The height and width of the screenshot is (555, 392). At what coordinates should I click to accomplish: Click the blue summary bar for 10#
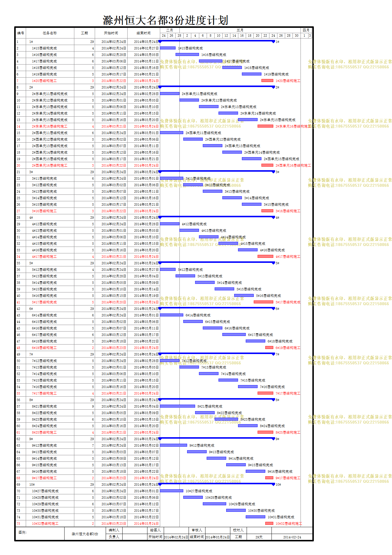217,484
